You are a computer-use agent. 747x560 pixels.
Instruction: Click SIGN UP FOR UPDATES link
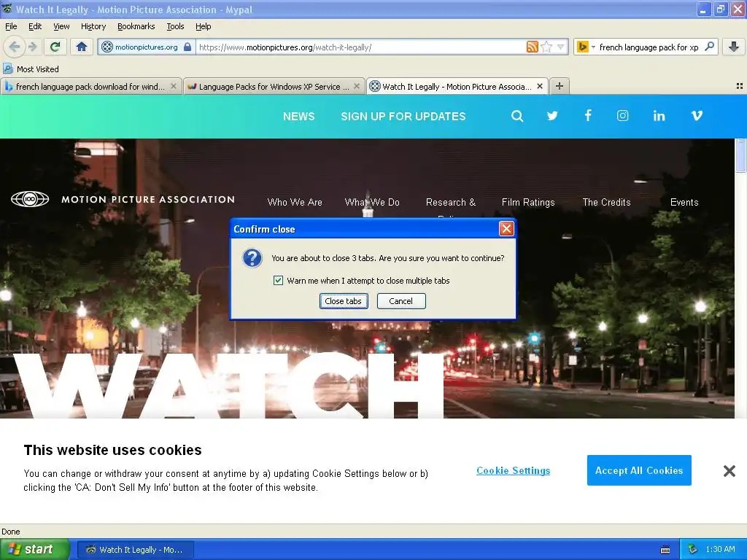(403, 116)
